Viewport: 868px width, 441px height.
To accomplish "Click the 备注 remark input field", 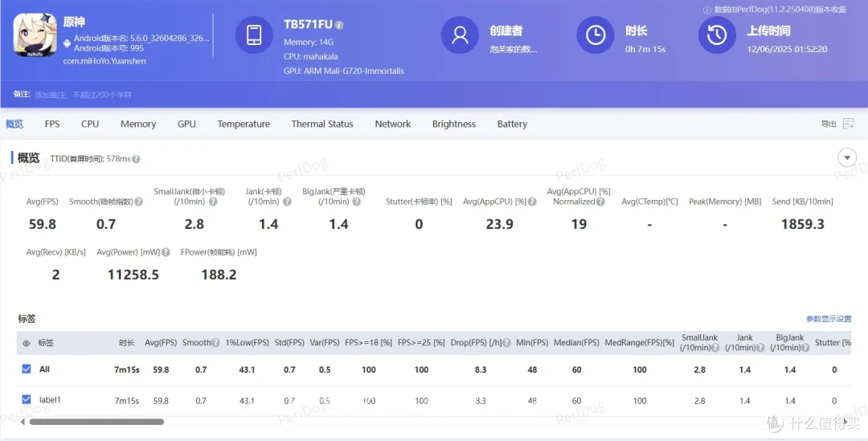I will (x=83, y=95).
